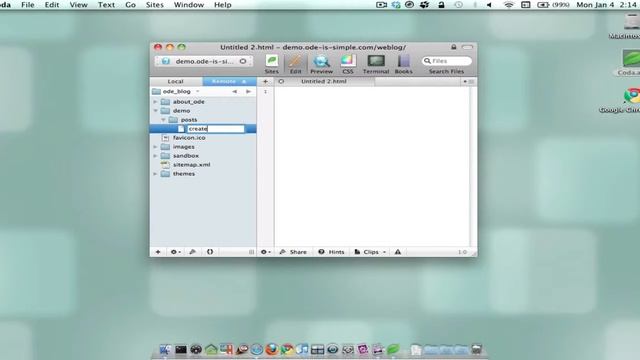This screenshot has width=640, height=360.
Task: Collapse the demo folder
Action: point(155,111)
